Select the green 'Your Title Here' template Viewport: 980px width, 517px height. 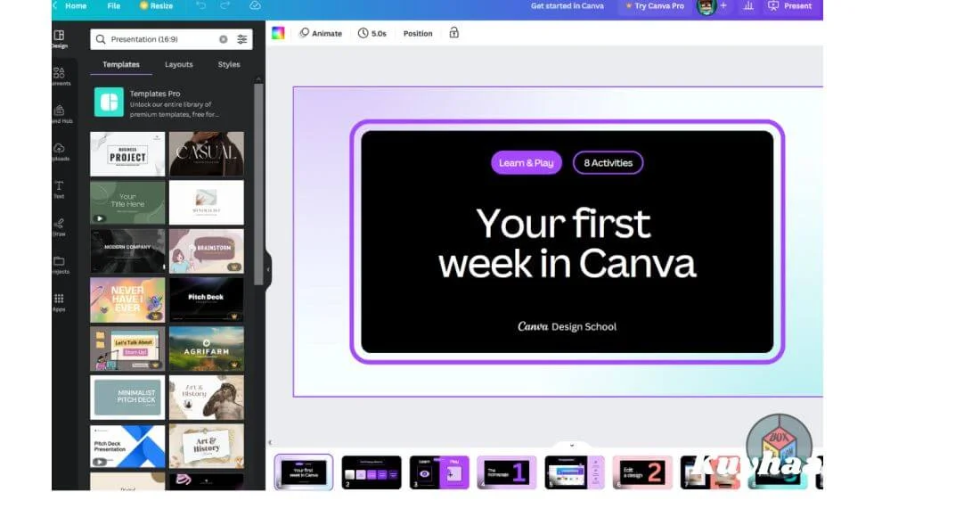tap(127, 202)
